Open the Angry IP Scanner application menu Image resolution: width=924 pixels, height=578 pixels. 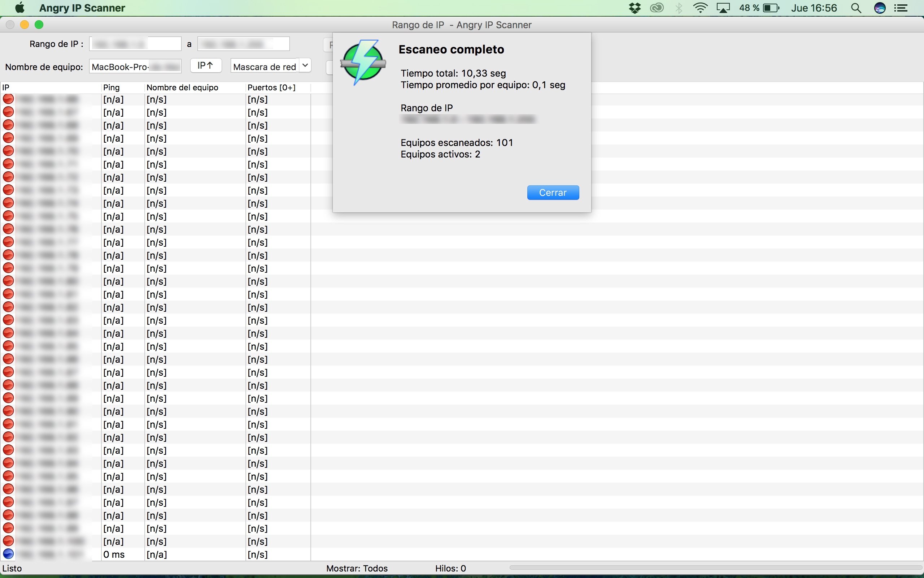click(x=82, y=8)
